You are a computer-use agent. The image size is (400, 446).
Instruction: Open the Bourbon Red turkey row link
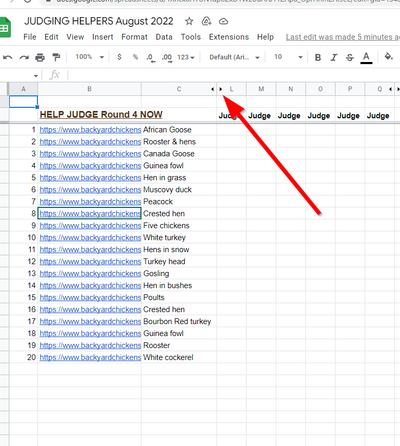point(90,321)
